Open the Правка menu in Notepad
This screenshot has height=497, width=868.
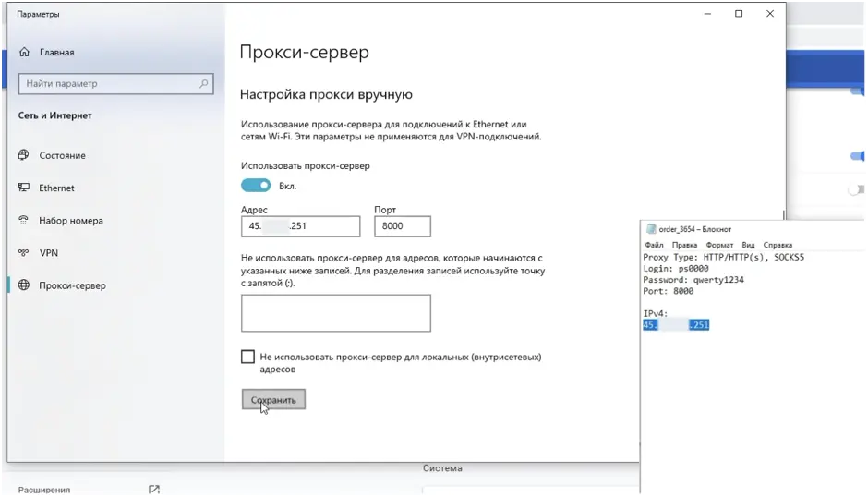click(x=685, y=245)
